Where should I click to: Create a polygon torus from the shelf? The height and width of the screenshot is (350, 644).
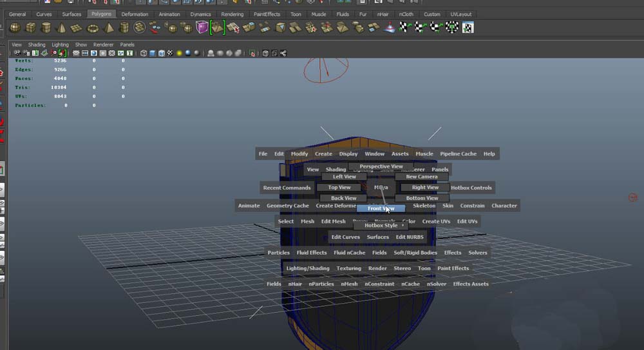[93, 28]
